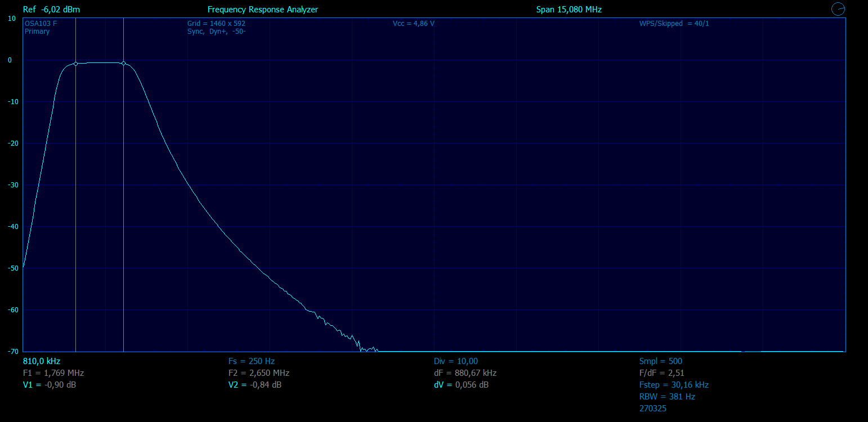Click the Frequency Response Analyzer title

pos(263,10)
